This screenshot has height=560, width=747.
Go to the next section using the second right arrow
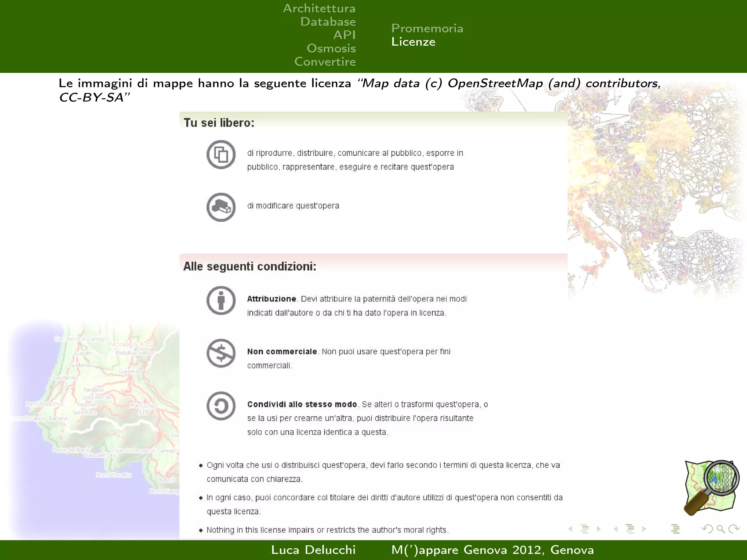click(644, 529)
